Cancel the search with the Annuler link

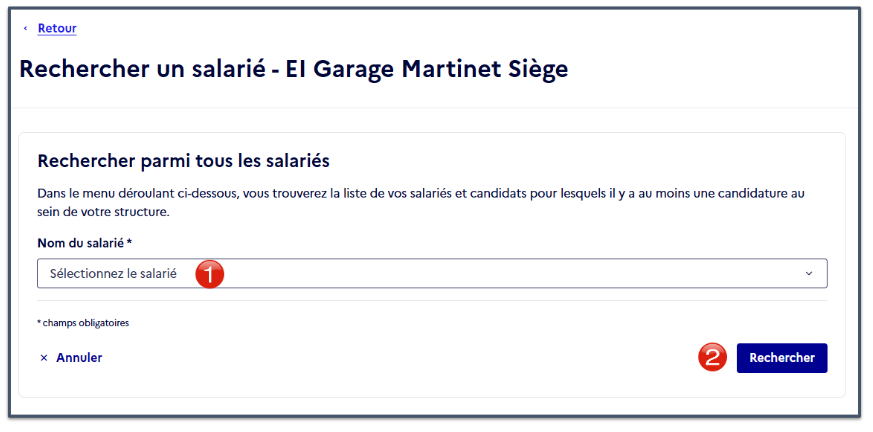point(79,358)
